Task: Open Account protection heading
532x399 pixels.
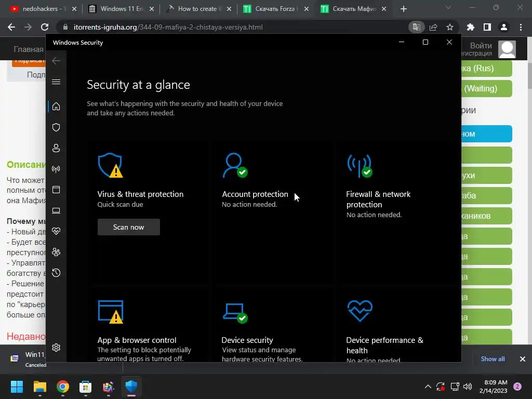Action: point(255,194)
